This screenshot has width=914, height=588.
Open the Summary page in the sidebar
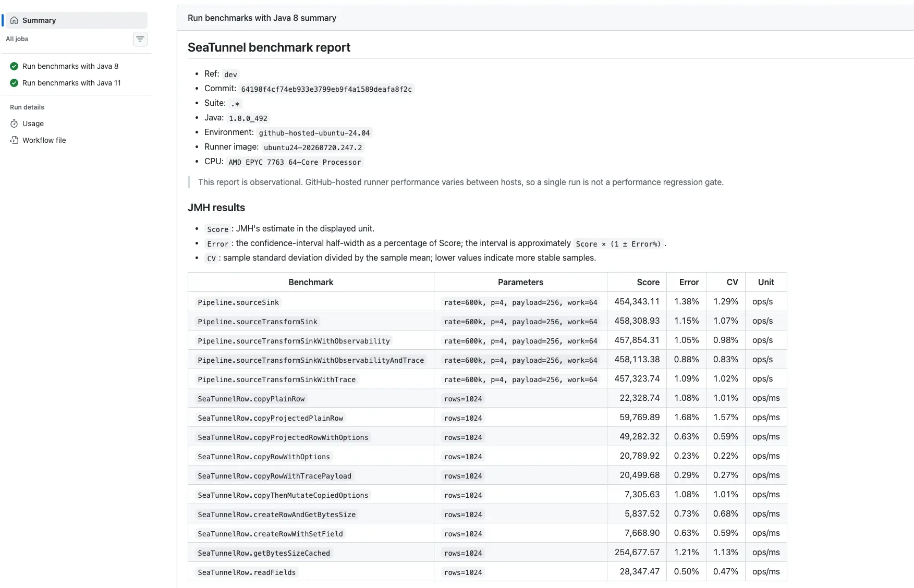(x=76, y=20)
